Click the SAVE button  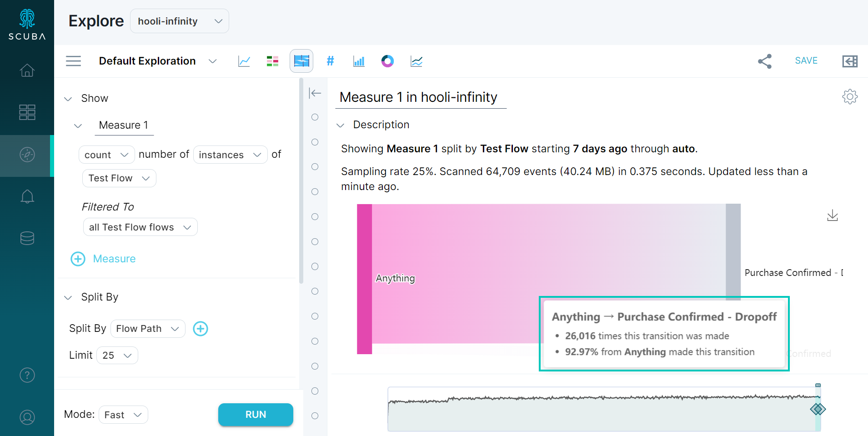(x=806, y=60)
